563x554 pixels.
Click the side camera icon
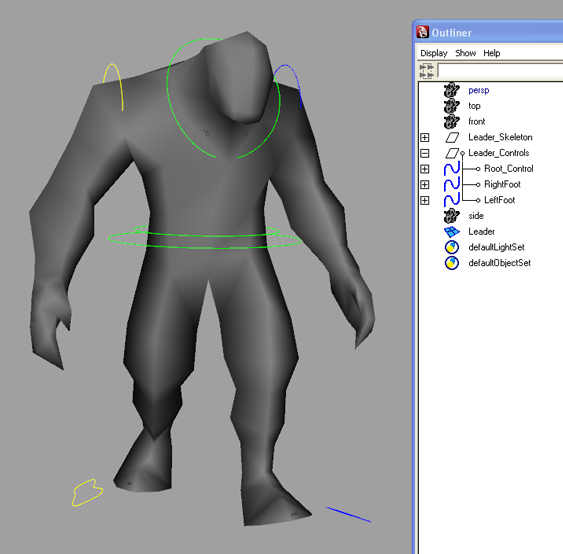pyautogui.click(x=451, y=216)
